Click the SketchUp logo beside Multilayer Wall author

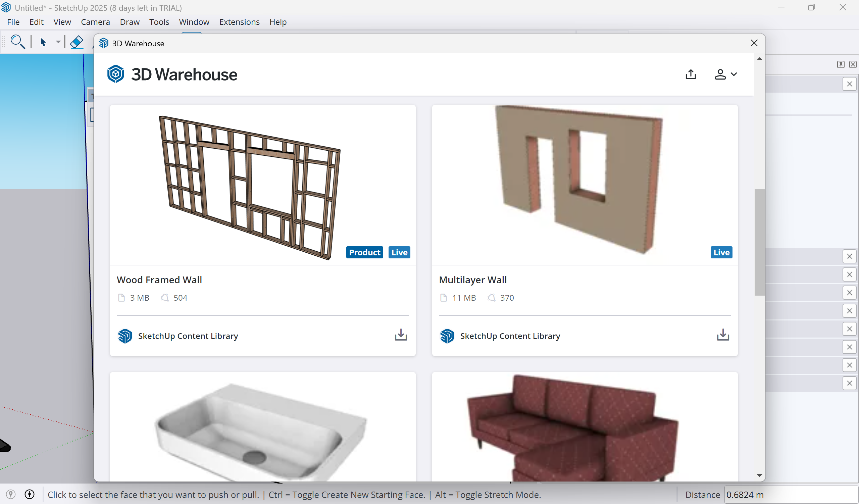coord(447,336)
